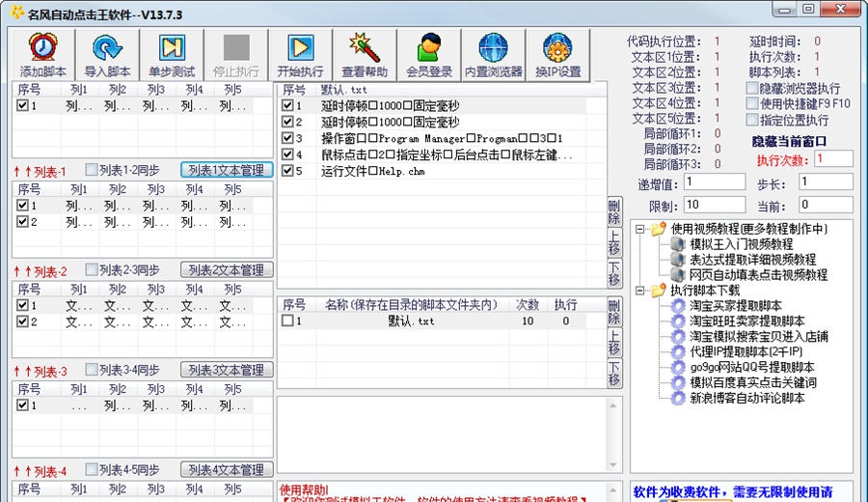Click log area scrollbar down arrow
868x502 pixels.
612,465
